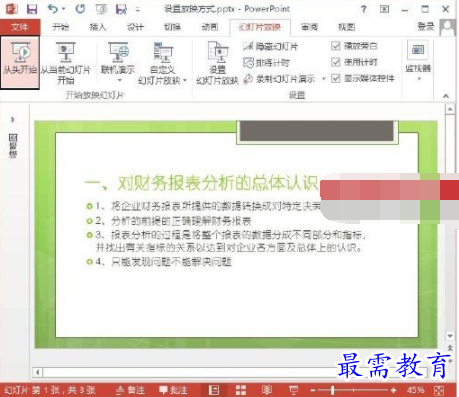Switch to Slide Sorter view

pos(241,390)
